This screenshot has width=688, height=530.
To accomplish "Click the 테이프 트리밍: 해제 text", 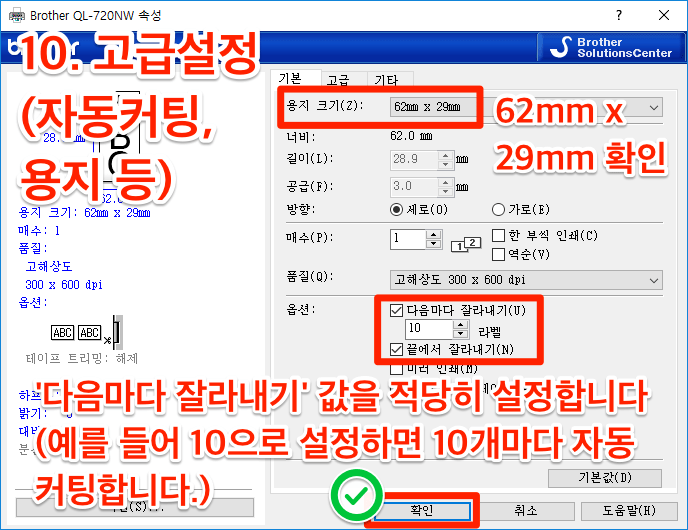I will coord(82,358).
